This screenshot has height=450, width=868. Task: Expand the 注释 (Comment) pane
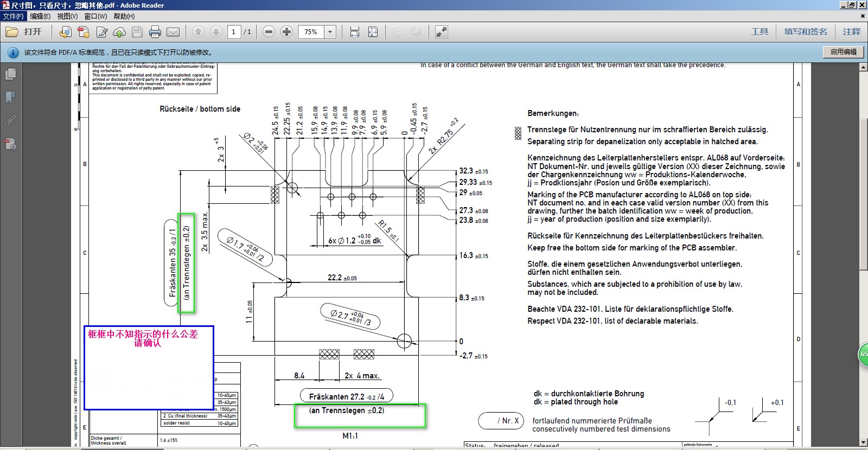(852, 32)
